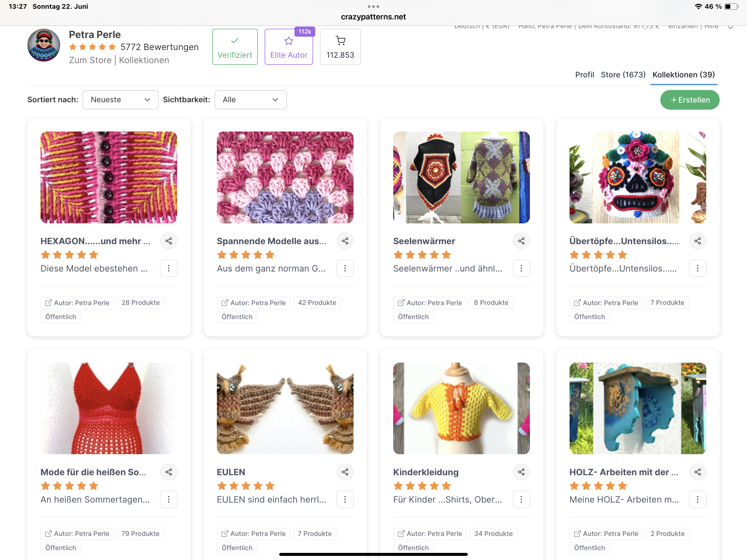Open the Sortiert nach dropdown
Viewport: 747px width, 560px height.
coord(120,100)
